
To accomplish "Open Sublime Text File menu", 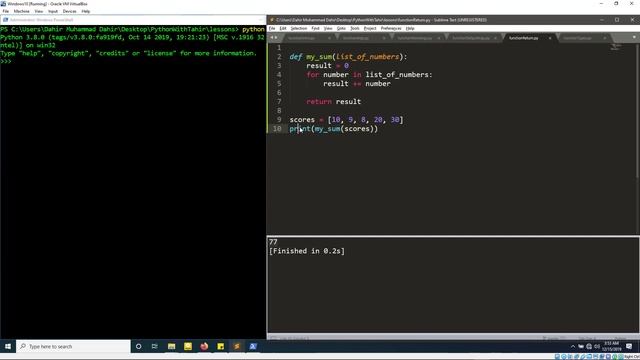I will click(x=272, y=29).
